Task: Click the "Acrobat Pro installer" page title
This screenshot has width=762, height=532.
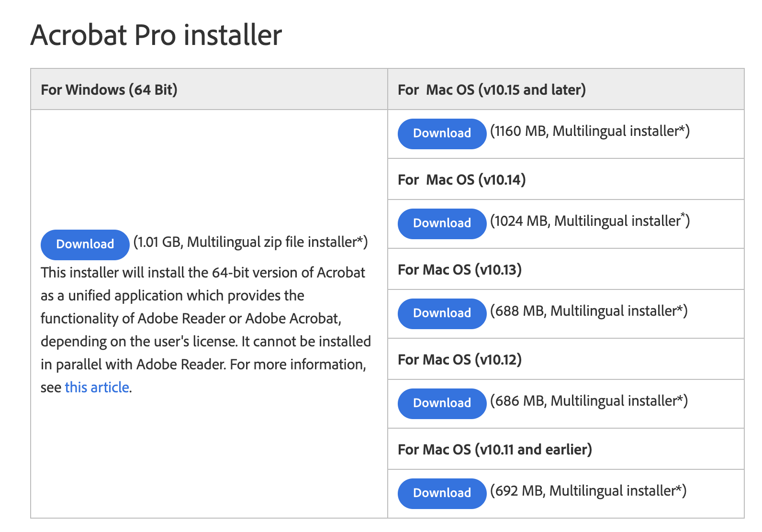Action: click(156, 34)
